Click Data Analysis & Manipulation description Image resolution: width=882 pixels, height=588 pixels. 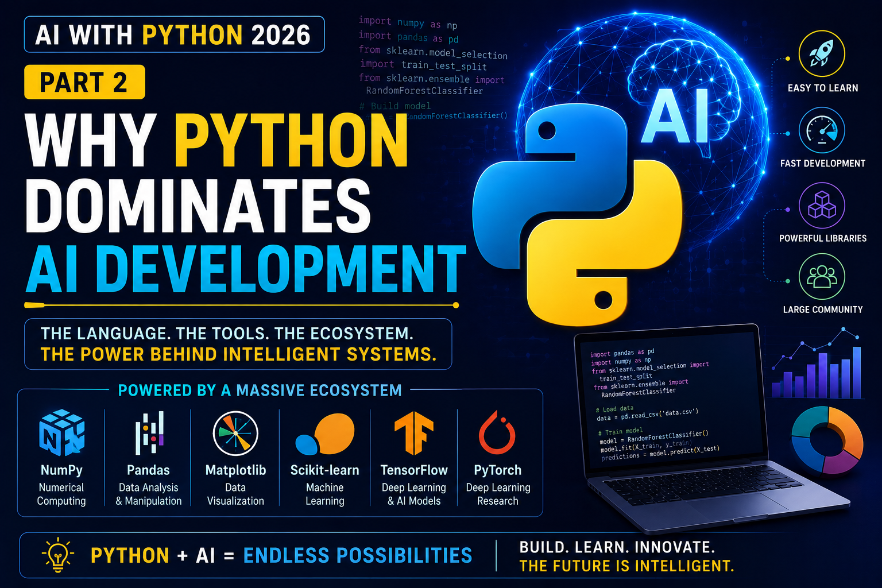click(149, 494)
